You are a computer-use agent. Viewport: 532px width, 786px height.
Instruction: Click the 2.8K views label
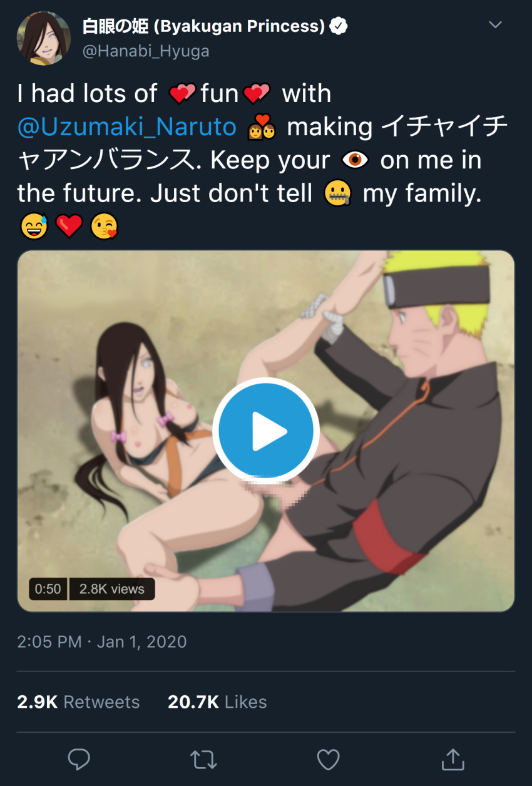(x=112, y=589)
